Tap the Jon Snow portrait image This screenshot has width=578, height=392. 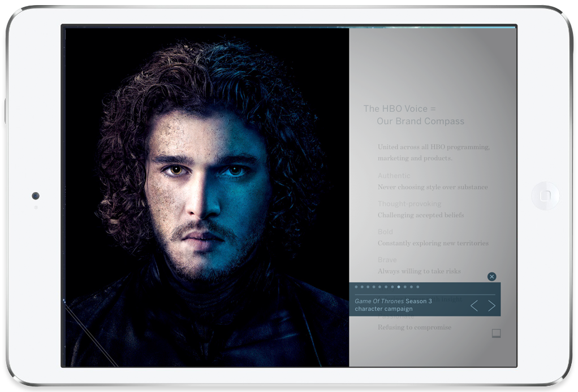click(x=207, y=197)
